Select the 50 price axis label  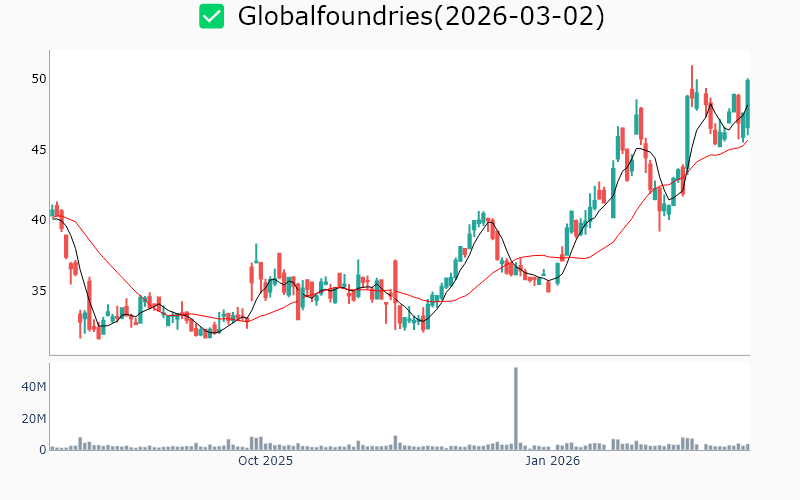point(39,79)
